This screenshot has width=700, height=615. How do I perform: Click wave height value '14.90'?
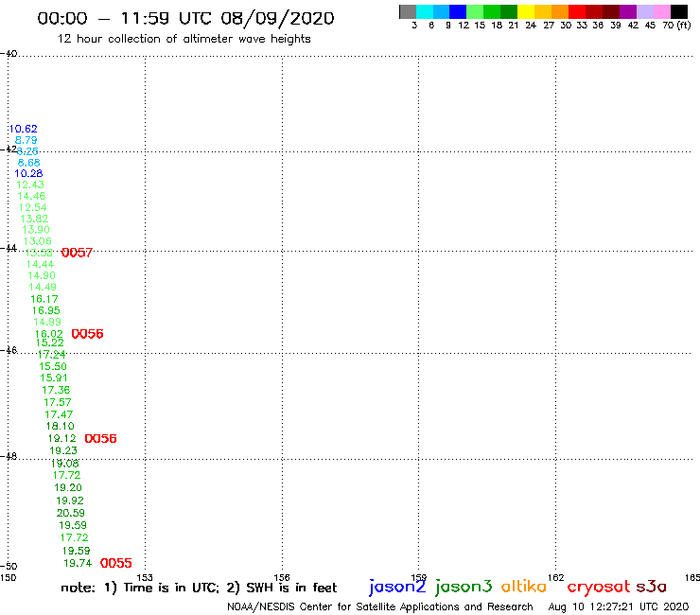point(42,276)
